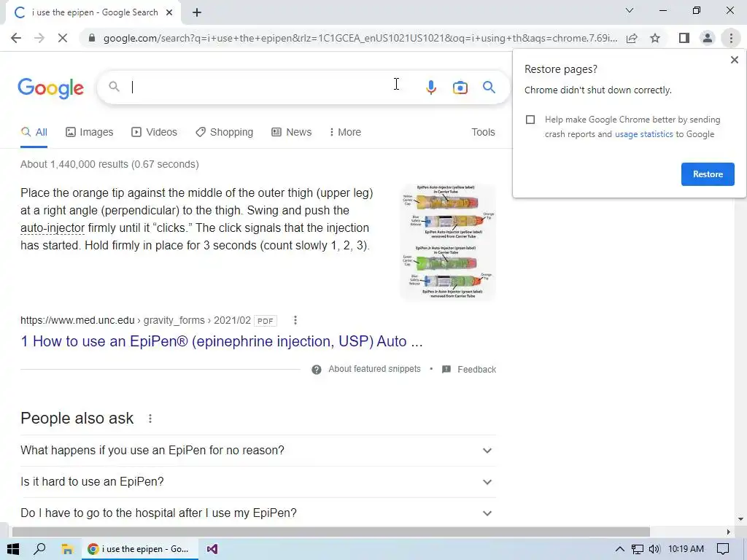Viewport: 747px width, 560px height.
Task: Expand 'What happens if you use an EpiPen for no reason?'
Action: point(258,451)
